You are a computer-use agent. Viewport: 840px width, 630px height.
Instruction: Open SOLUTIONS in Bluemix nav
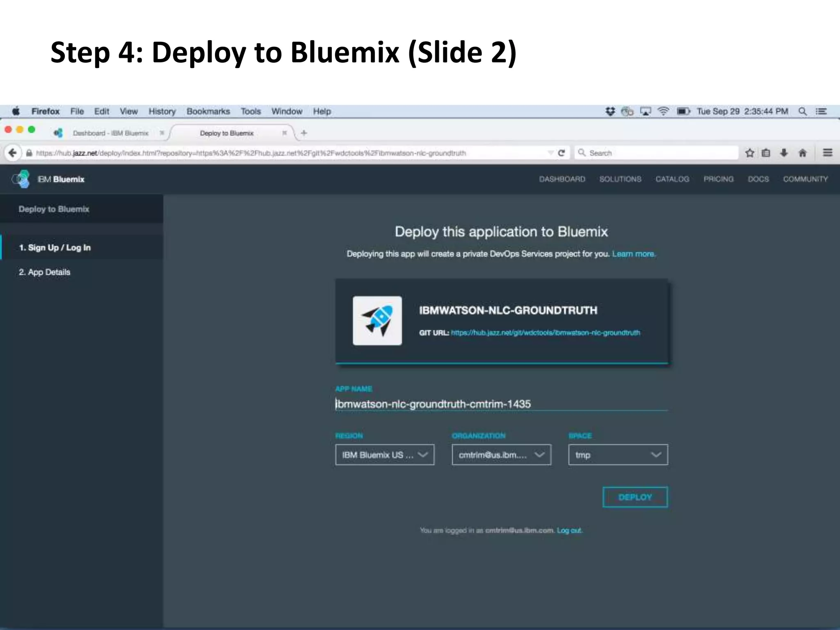coord(620,179)
